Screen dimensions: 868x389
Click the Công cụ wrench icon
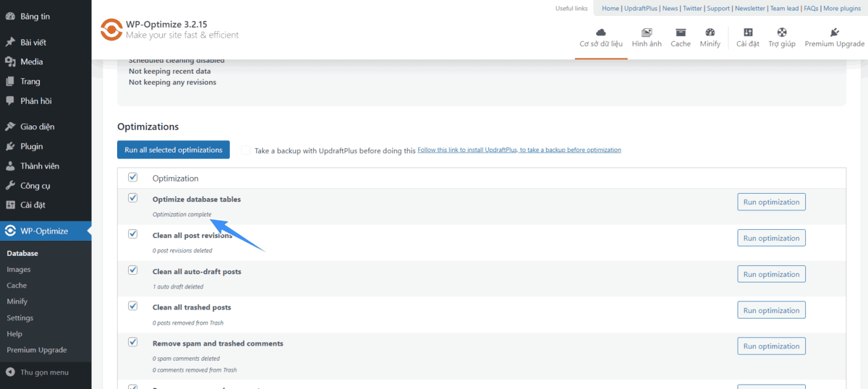(10, 185)
